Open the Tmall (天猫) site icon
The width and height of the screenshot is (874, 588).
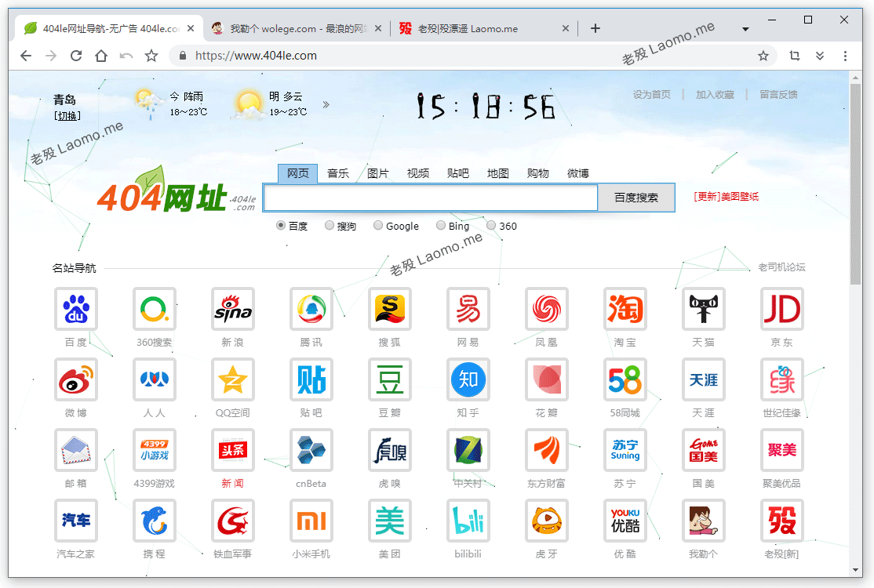pos(704,309)
